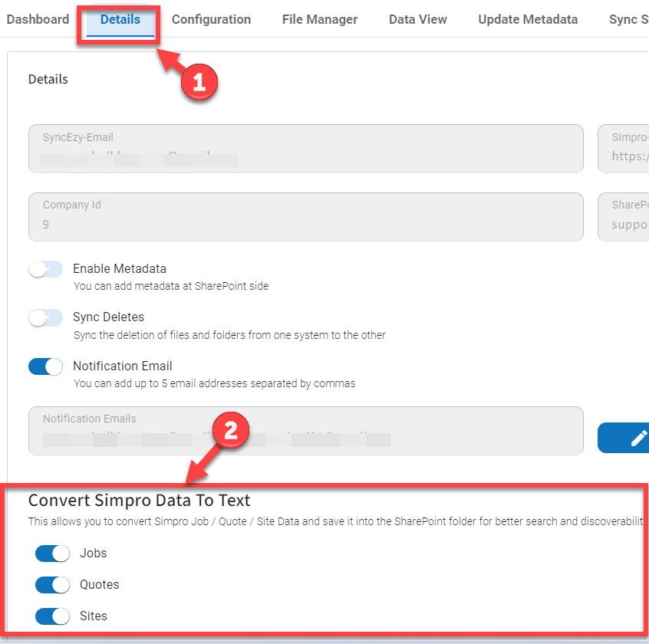
Task: Turn on the Enable Metadata switch
Action: click(x=45, y=269)
